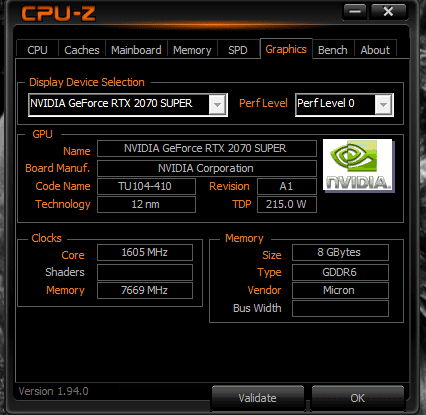This screenshot has height=415, width=426.
Task: Close the CPU-Z window
Action: 388,12
